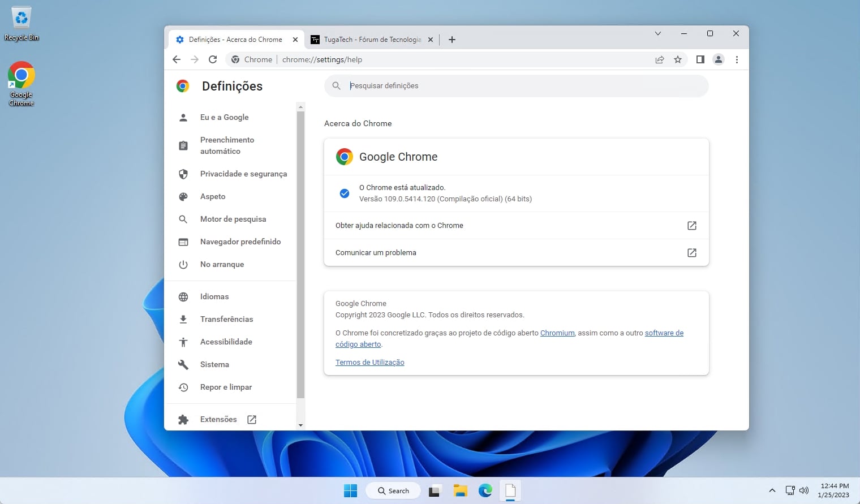
Task: Click the sidebar scrollbar down arrow
Action: [300, 425]
